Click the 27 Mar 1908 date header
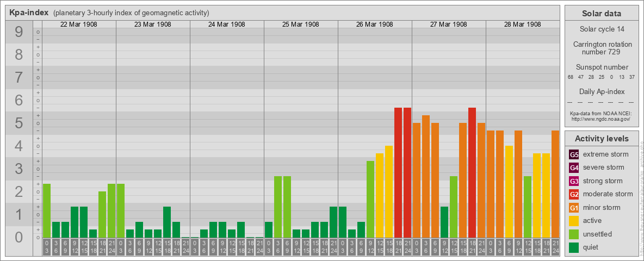The height and width of the screenshot is (261, 644). tap(449, 24)
